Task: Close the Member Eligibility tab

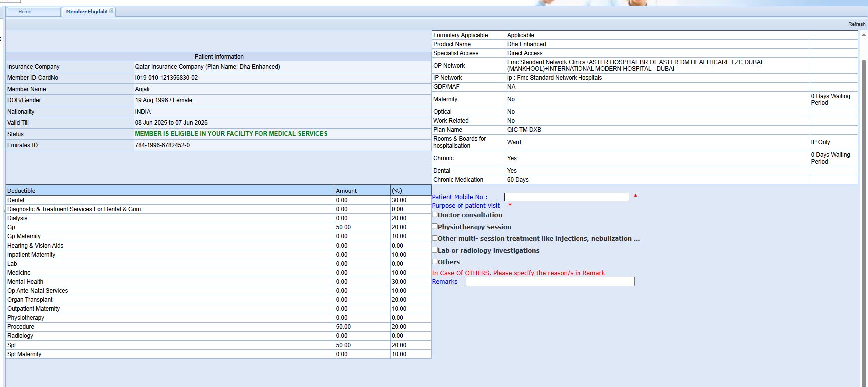Action: point(112,11)
